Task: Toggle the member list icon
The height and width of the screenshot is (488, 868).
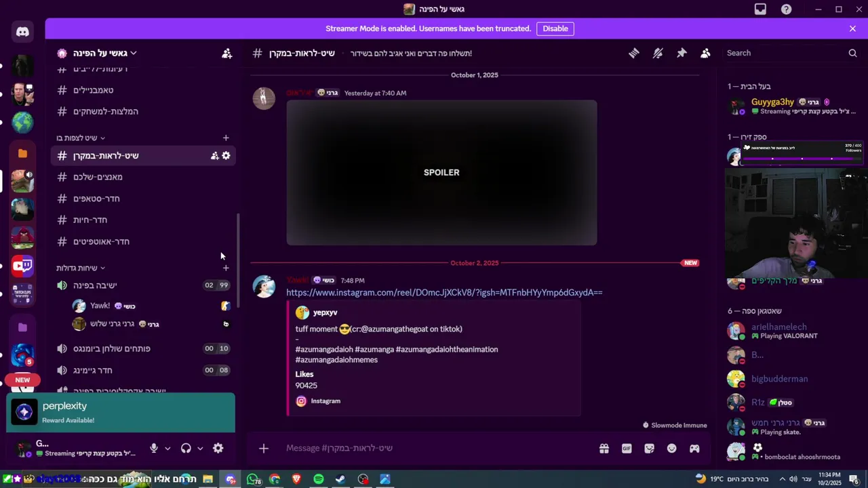Action: 705,53
